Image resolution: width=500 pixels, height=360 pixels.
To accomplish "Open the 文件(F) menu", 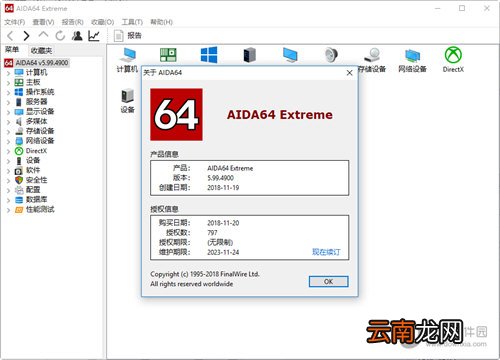I will point(15,22).
